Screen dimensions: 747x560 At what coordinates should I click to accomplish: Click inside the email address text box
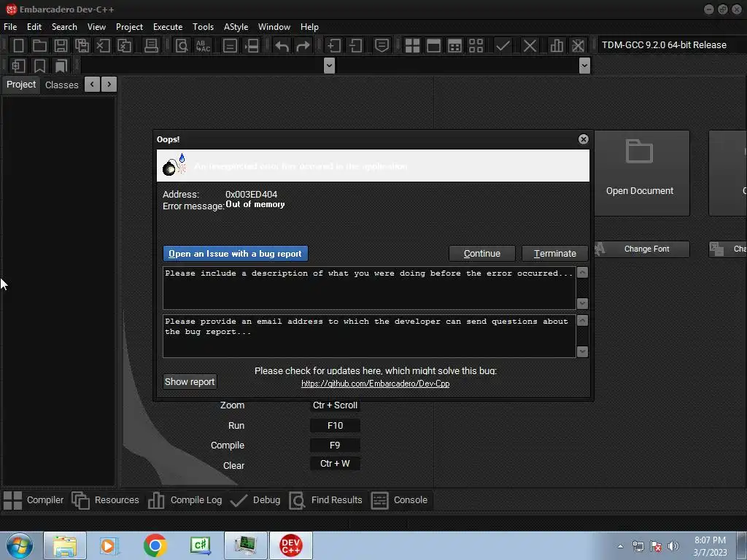pyautogui.click(x=369, y=336)
